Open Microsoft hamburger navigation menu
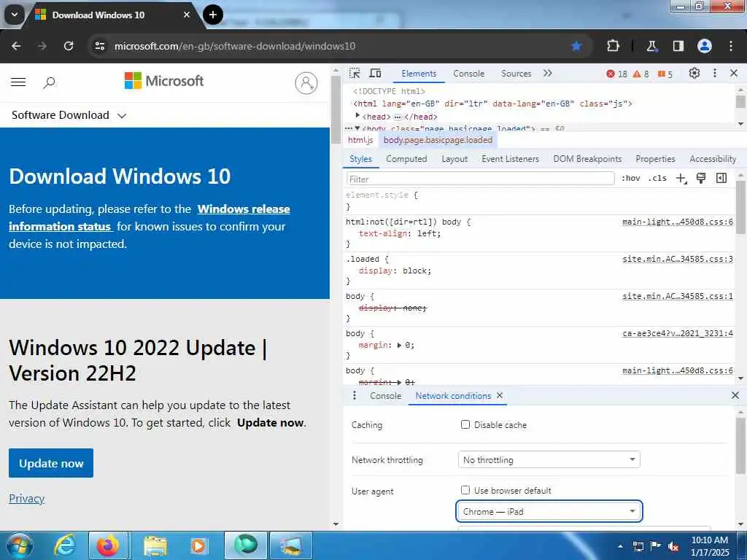747x560 pixels. tap(18, 82)
